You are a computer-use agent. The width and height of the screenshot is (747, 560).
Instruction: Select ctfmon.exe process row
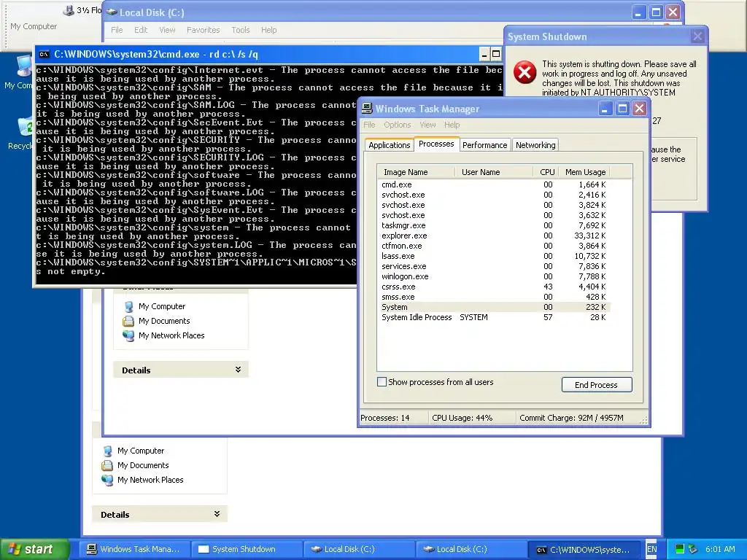pyautogui.click(x=494, y=246)
